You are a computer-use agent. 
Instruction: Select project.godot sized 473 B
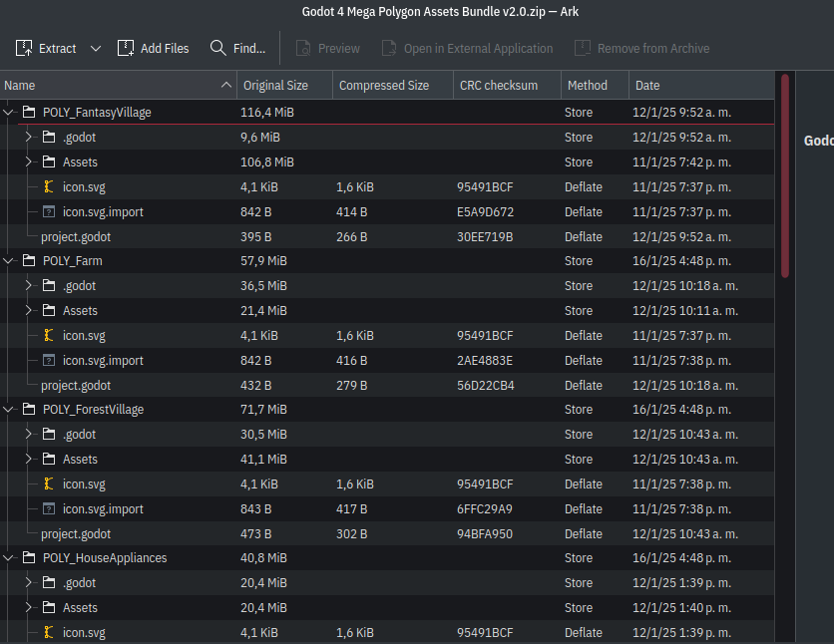(76, 533)
